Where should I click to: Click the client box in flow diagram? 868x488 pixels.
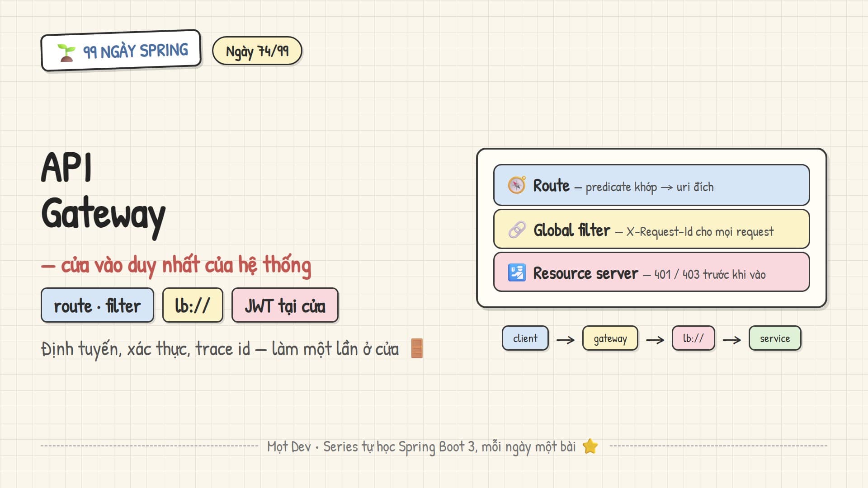[525, 338]
